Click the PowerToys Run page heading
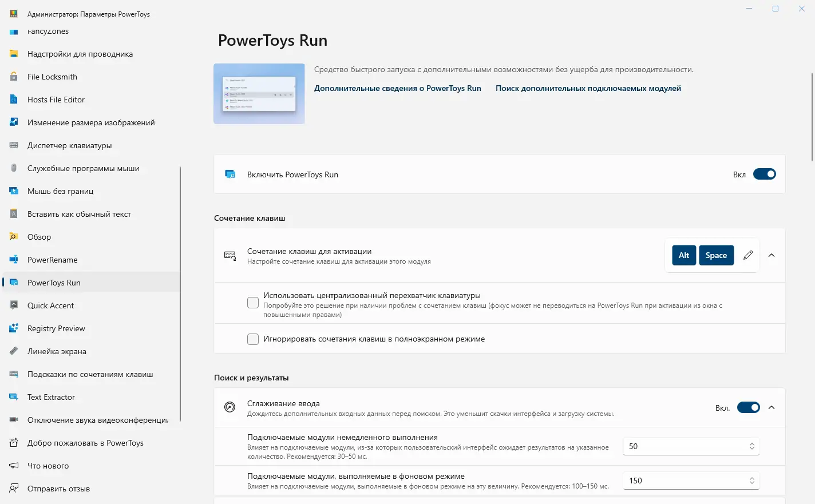Screen dimensions: 815x504 (x=272, y=41)
